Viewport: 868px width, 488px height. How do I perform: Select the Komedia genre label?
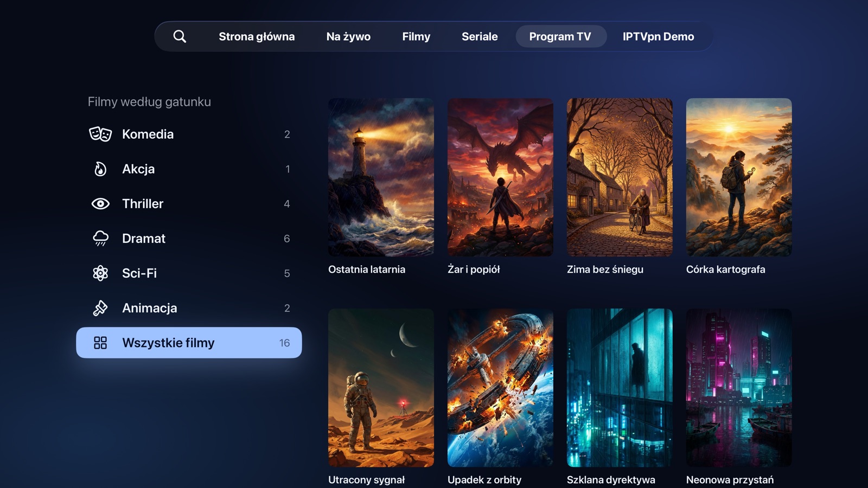(x=148, y=134)
